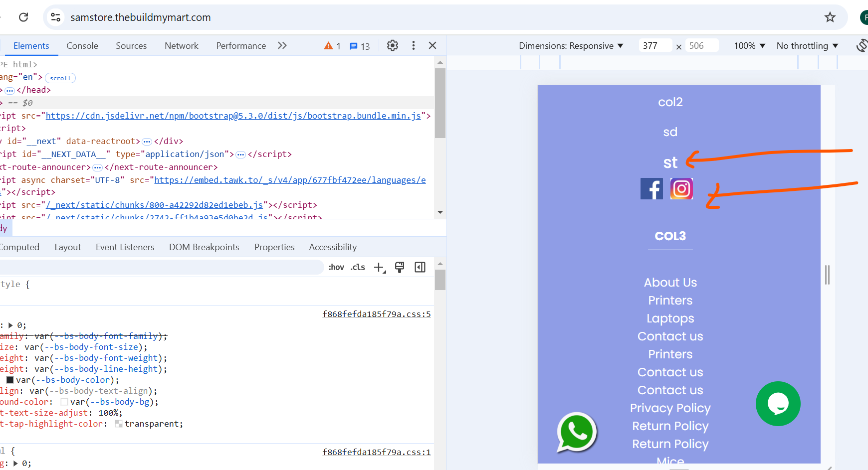Viewport: 868px width, 470px height.
Task: Toggle the computed styles sidebar icon
Action: 420,268
